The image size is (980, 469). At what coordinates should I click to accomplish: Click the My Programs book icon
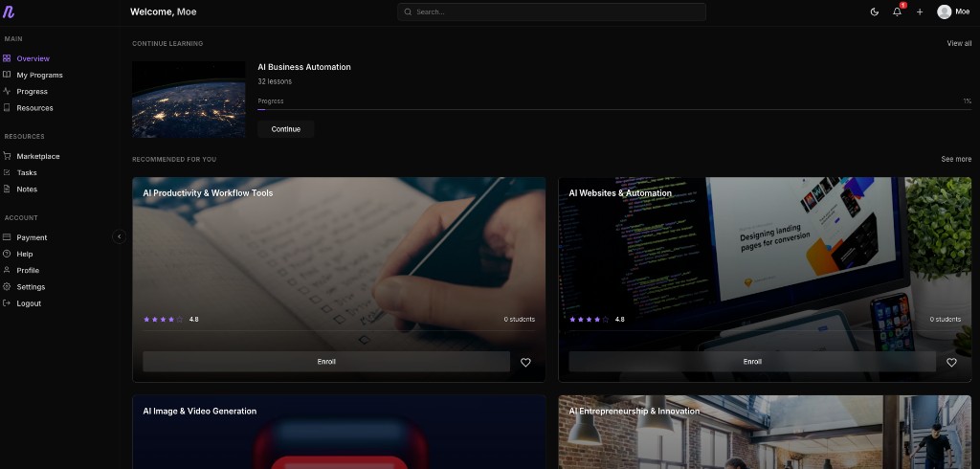(7, 75)
